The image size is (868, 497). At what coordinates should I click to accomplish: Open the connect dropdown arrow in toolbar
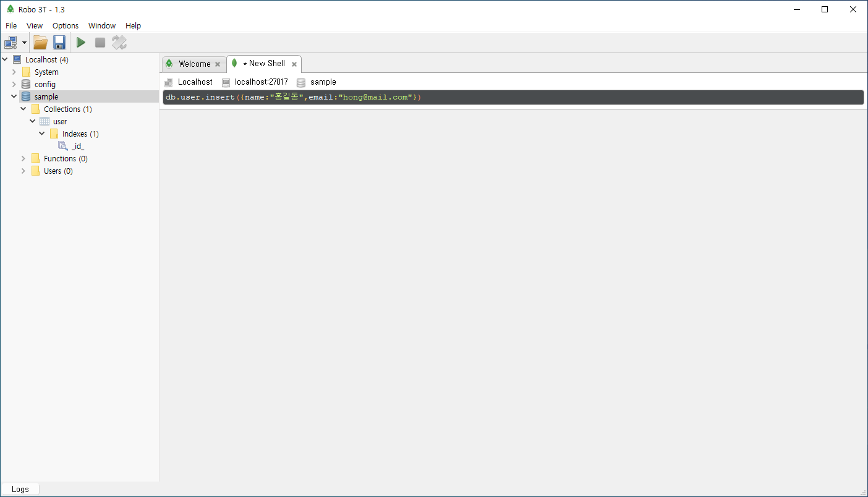pyautogui.click(x=24, y=43)
